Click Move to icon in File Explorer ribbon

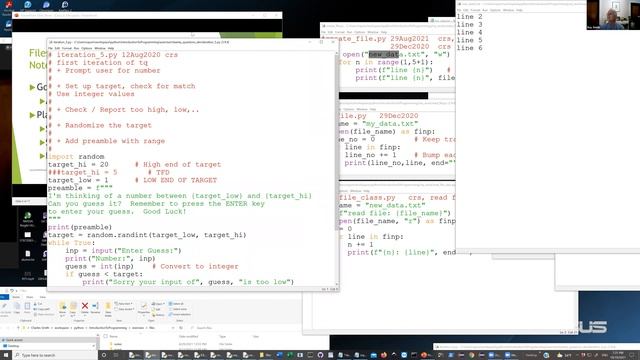point(62,306)
